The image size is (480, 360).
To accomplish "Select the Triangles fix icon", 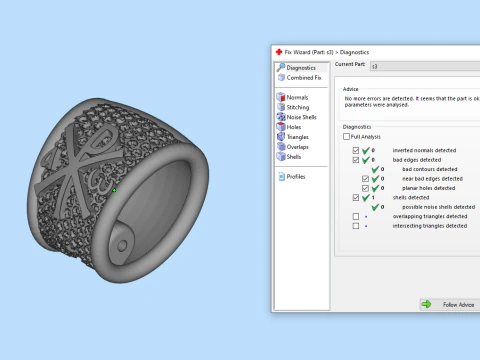I will (x=281, y=137).
